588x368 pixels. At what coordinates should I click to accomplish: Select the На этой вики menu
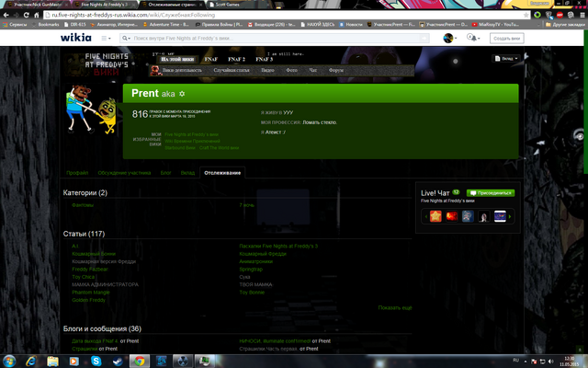pos(177,59)
